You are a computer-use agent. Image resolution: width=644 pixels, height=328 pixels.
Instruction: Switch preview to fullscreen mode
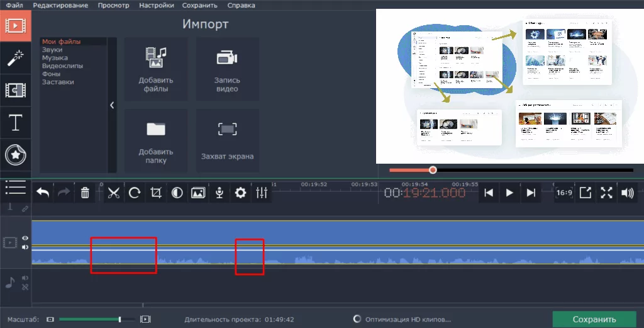point(607,193)
